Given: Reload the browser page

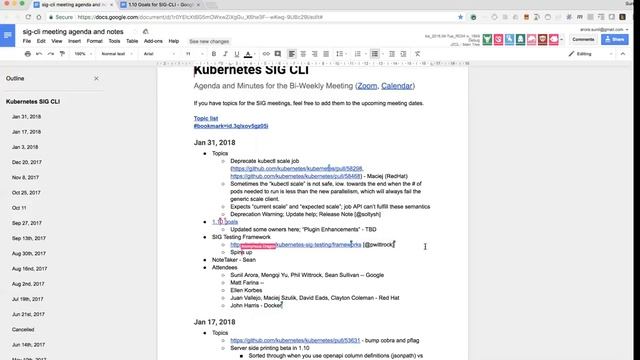Looking at the screenshot, I should 28,17.
